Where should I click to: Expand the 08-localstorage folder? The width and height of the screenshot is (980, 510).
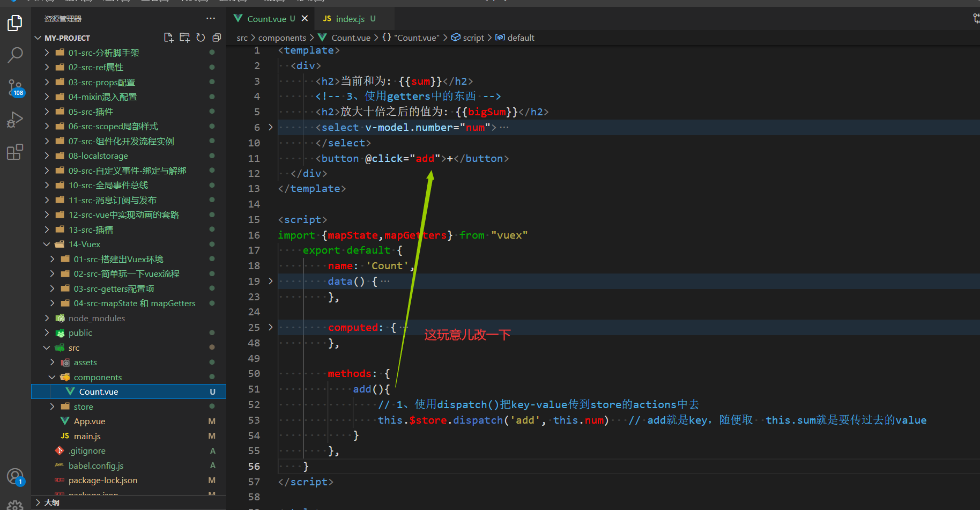click(47, 156)
